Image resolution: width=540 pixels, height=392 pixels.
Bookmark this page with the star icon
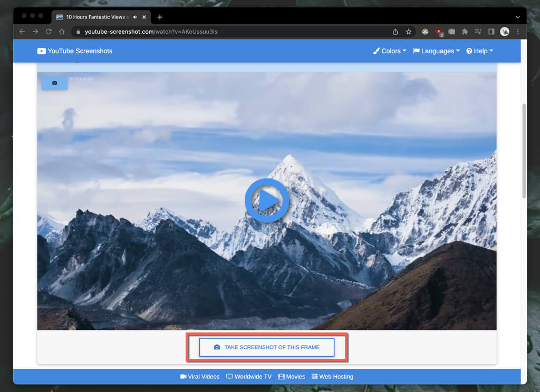point(409,32)
